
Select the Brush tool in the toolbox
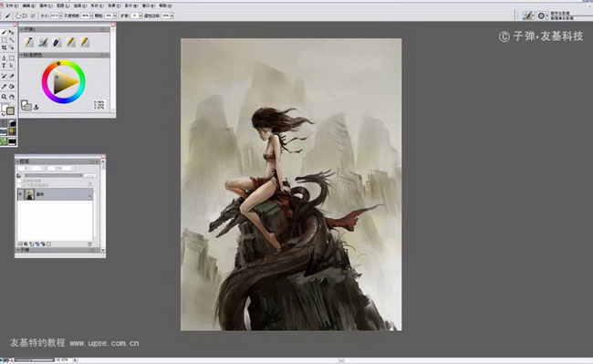[x=5, y=33]
